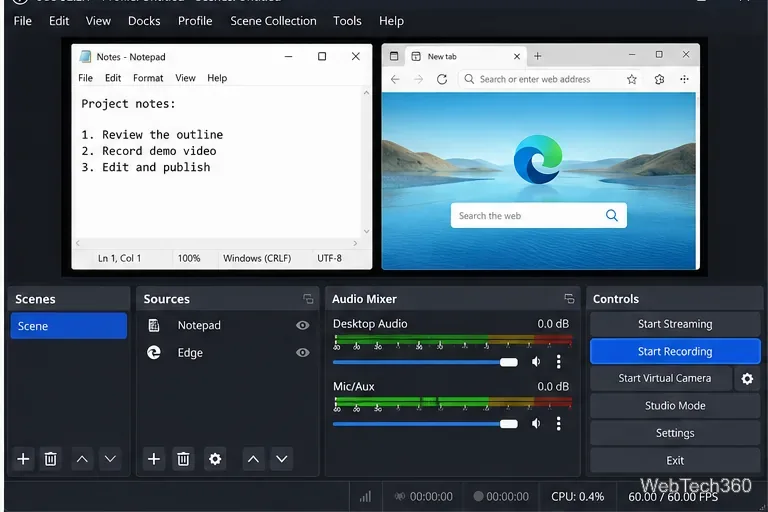Click the CPU: 0.4% status text
The image size is (768, 512).
(577, 497)
